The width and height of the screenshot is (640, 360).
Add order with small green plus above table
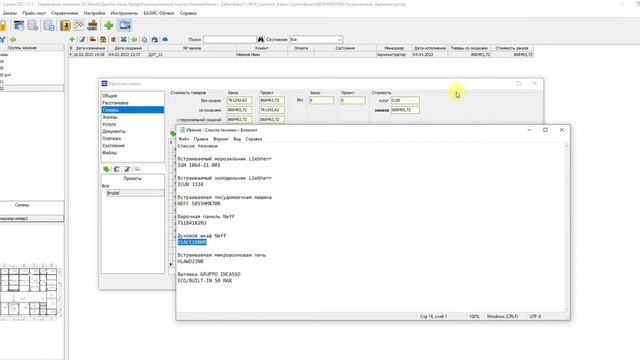(x=72, y=40)
